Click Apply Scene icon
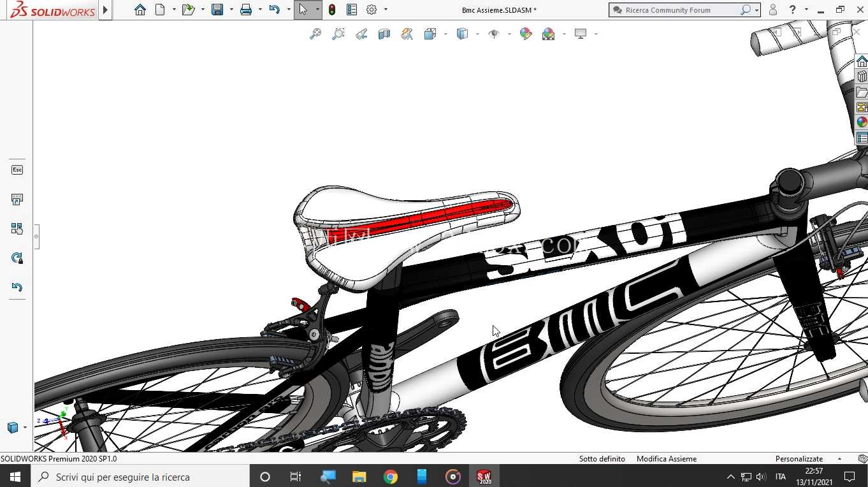 coord(549,34)
